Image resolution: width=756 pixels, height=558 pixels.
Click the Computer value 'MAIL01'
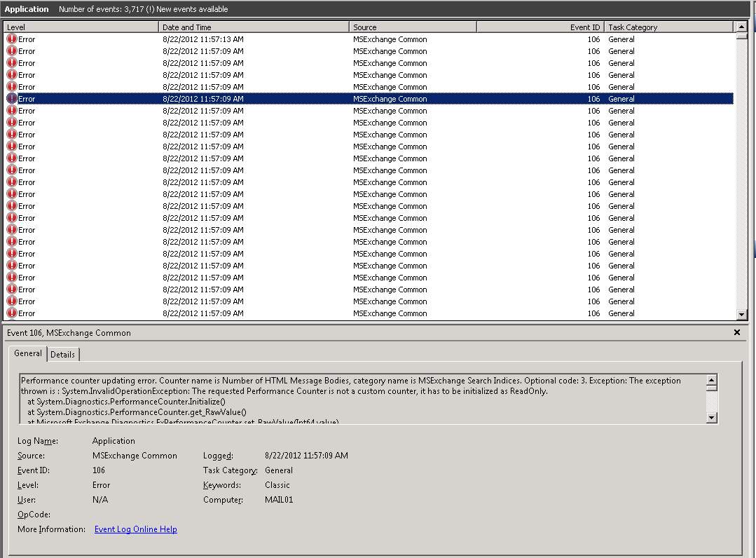[x=279, y=500]
